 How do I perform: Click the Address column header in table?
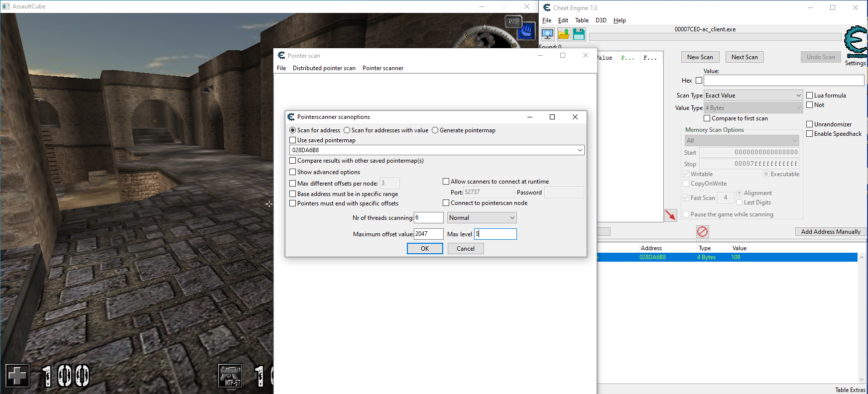pos(651,248)
